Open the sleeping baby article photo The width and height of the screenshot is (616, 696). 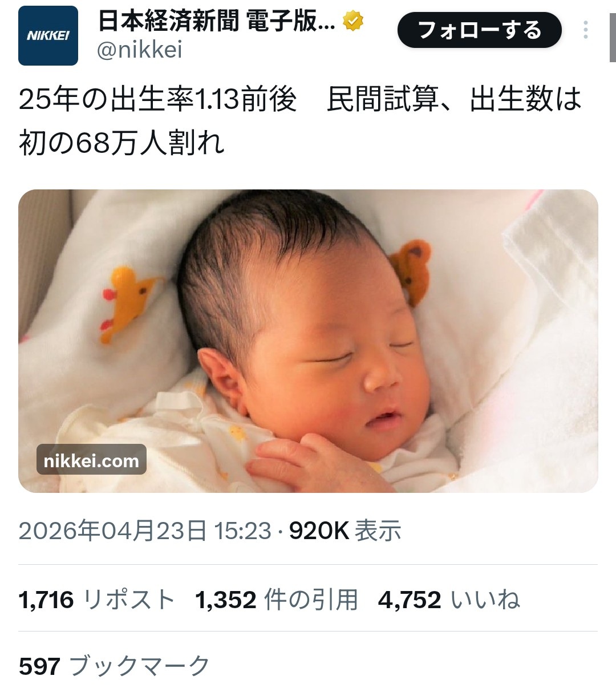point(308,341)
